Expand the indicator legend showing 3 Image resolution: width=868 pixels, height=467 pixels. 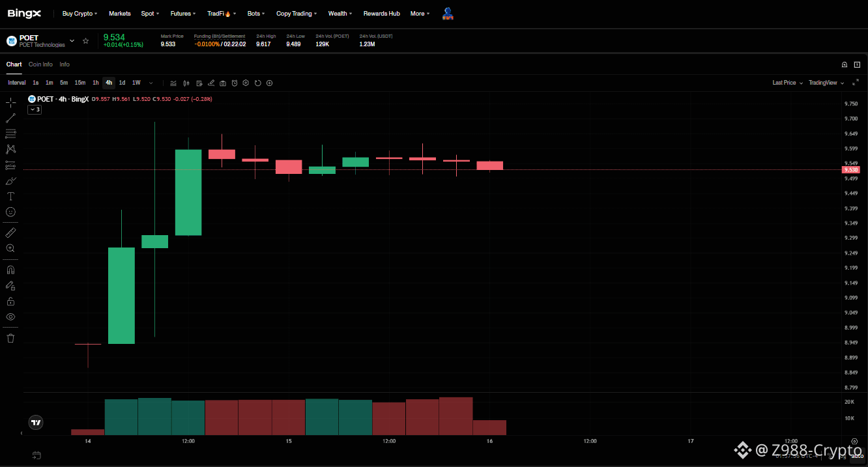(x=35, y=109)
